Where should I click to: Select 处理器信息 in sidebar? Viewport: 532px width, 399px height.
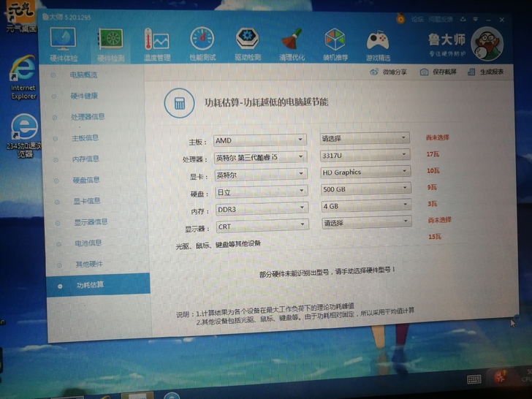point(88,117)
